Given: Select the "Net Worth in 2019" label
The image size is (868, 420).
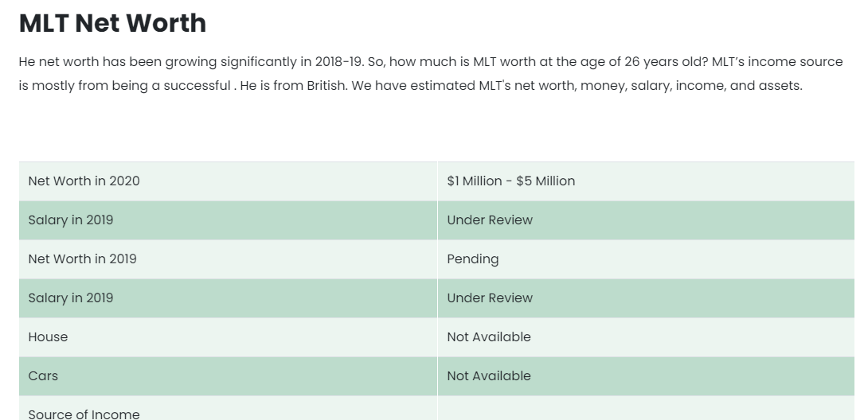Looking at the screenshot, I should tap(82, 259).
